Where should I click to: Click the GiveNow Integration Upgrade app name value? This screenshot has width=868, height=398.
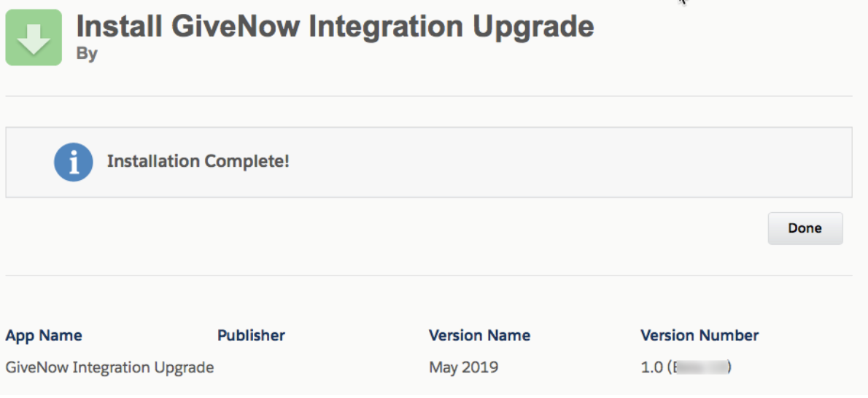pos(109,367)
